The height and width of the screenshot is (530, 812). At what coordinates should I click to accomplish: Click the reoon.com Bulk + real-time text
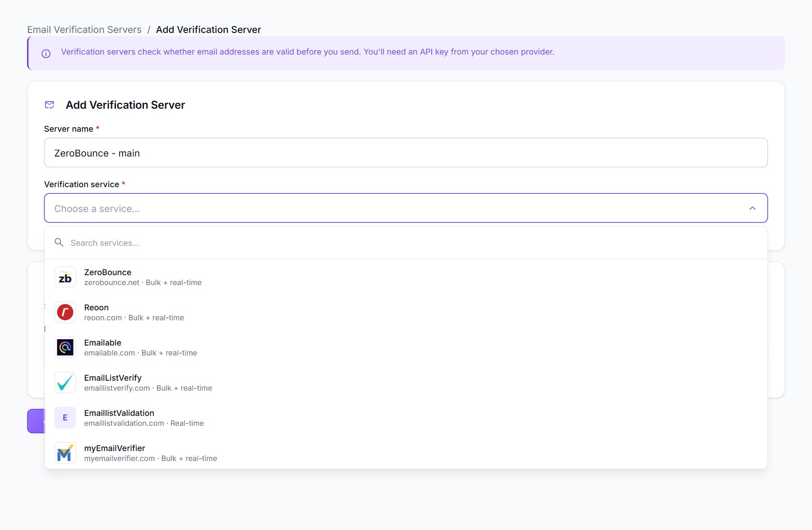[x=134, y=318]
